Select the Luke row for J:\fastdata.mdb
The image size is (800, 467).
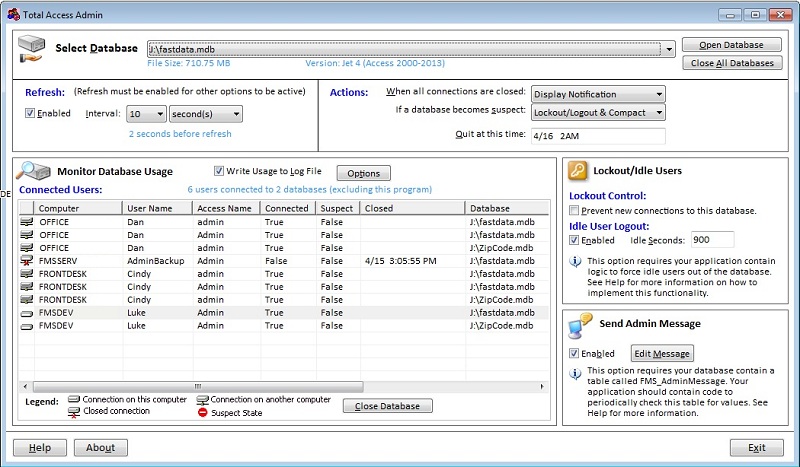284,313
